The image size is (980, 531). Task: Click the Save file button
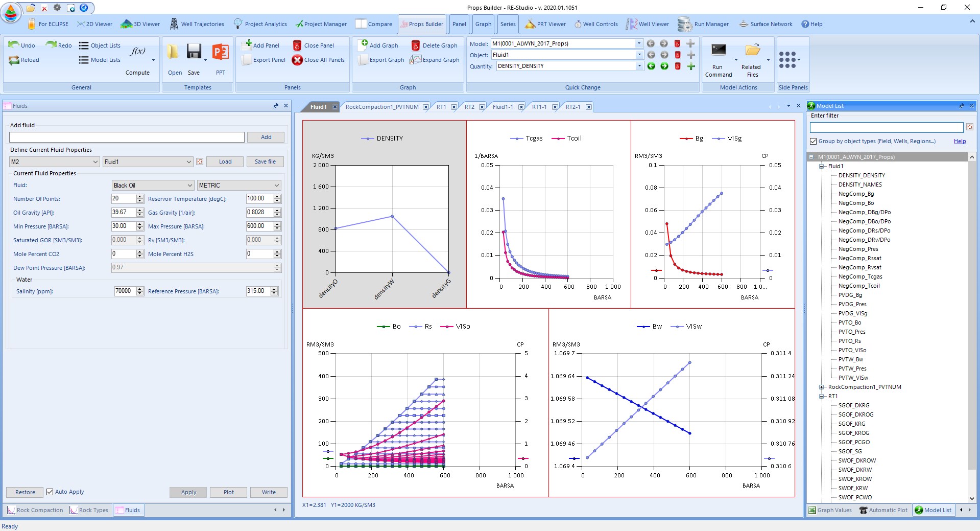pyautogui.click(x=265, y=161)
